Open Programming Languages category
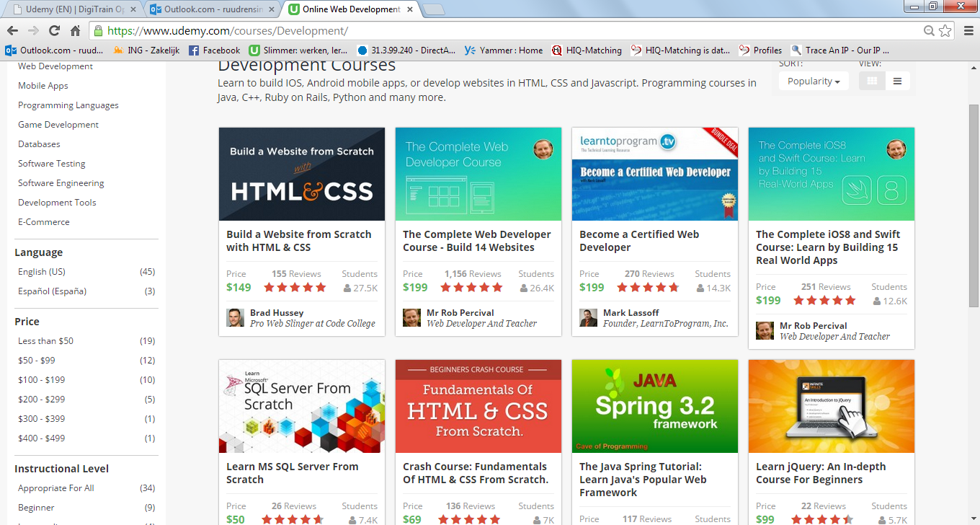The height and width of the screenshot is (525, 980). (x=68, y=105)
